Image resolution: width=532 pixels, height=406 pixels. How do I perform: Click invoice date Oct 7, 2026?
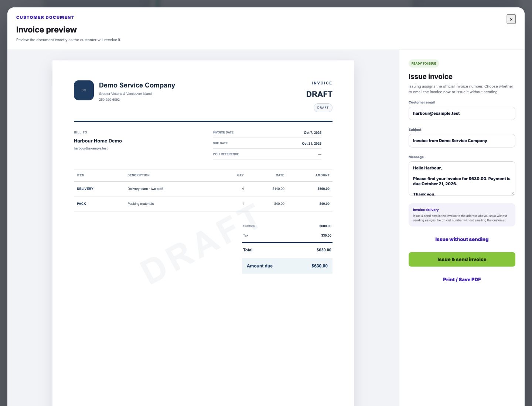click(x=313, y=133)
